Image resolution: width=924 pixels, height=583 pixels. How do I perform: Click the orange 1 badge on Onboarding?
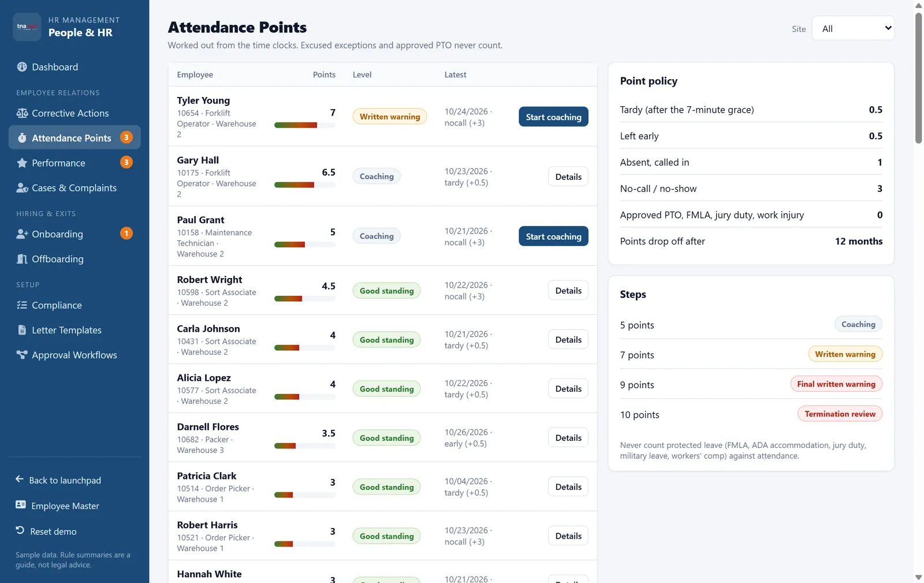pyautogui.click(x=126, y=233)
